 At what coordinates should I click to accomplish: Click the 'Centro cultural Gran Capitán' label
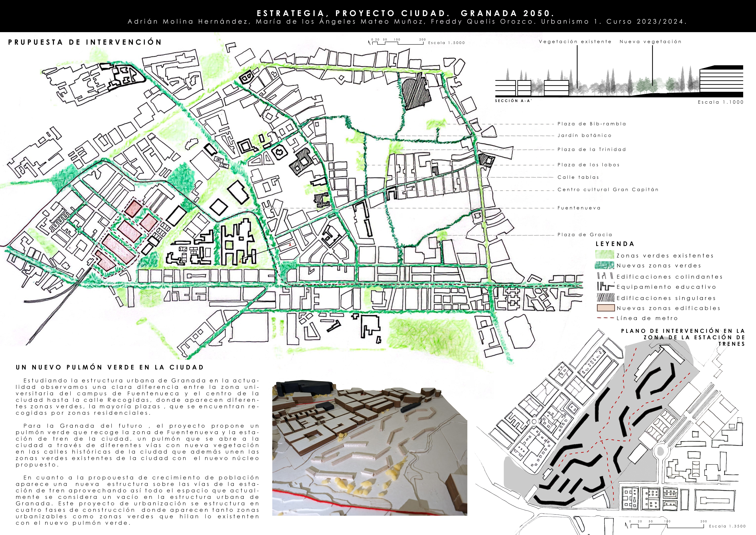tap(608, 190)
